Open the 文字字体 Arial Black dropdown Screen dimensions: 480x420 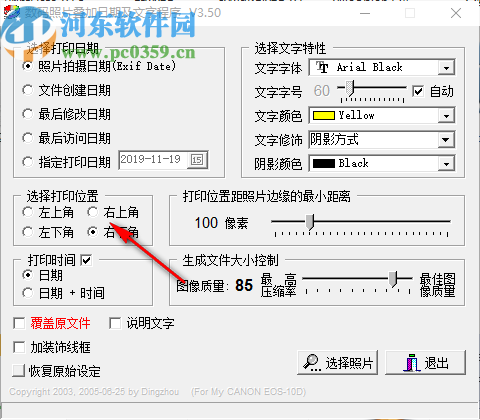click(x=446, y=68)
